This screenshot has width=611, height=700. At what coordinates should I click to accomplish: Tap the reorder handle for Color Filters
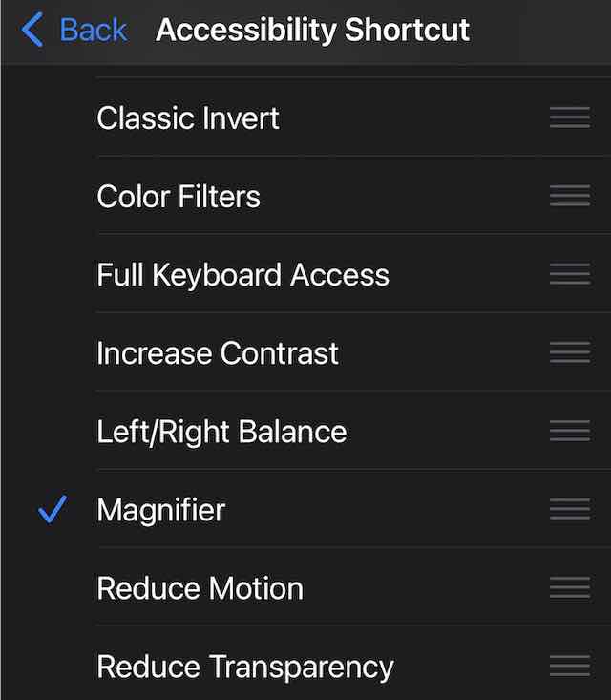tap(569, 196)
